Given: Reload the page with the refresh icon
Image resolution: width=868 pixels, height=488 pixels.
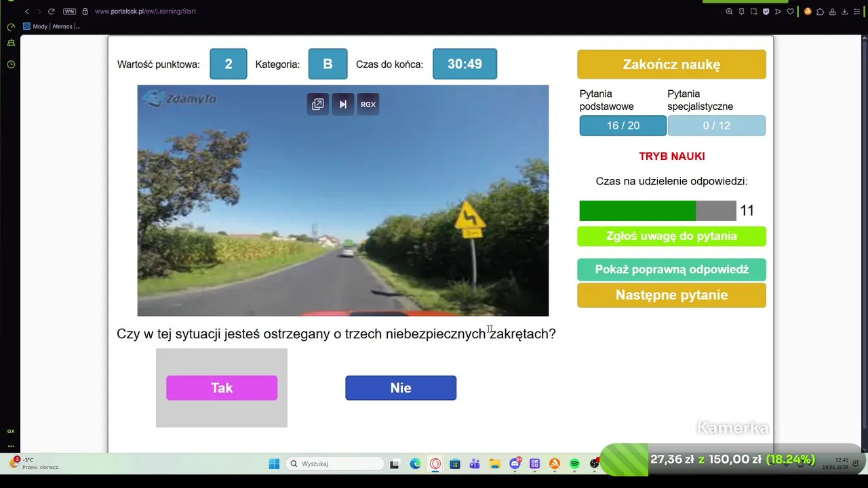Looking at the screenshot, I should [51, 12].
